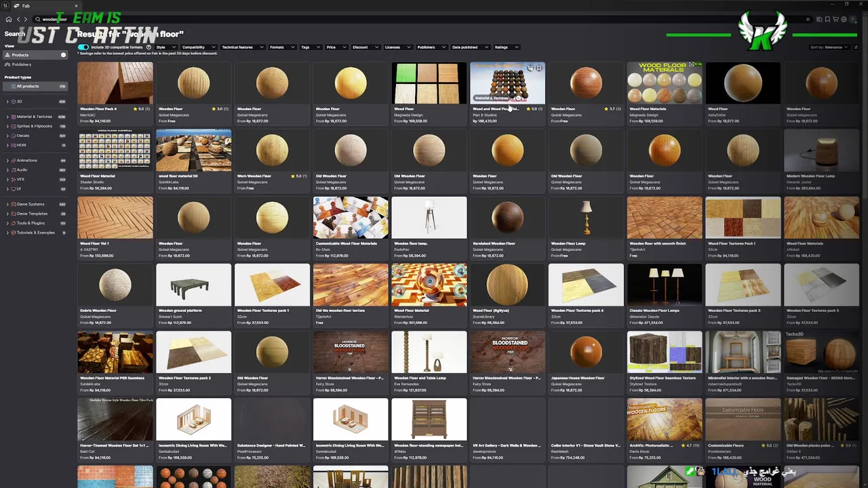
Task: Open Modern Wooden Floor Lamp thumbnail
Action: 821,150
